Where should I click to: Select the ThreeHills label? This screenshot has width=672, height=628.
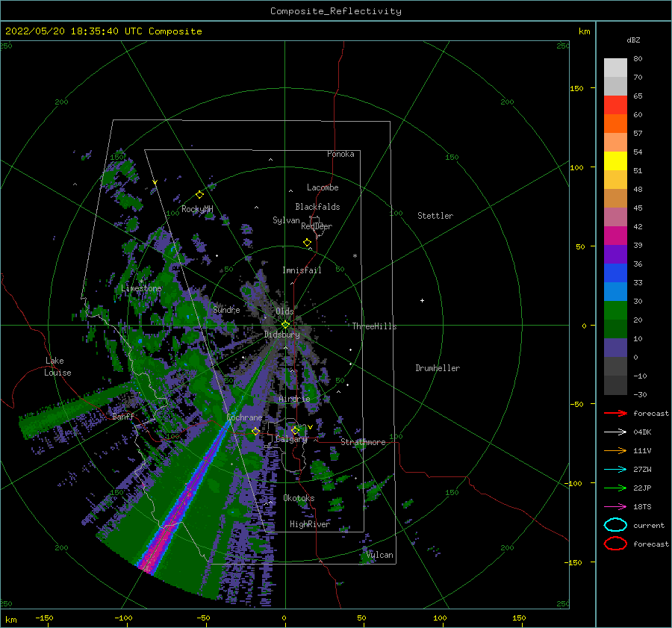coord(375,326)
